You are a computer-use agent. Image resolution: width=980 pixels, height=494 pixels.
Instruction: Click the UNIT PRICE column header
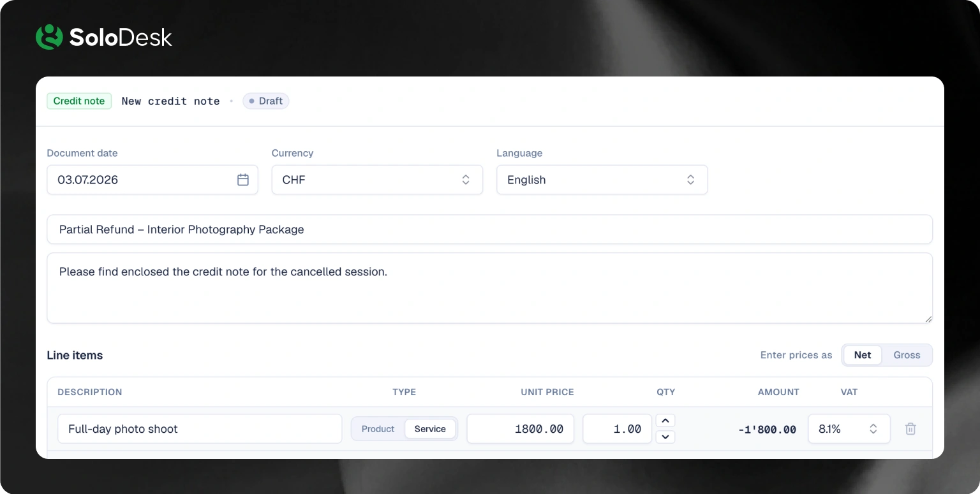pos(547,392)
